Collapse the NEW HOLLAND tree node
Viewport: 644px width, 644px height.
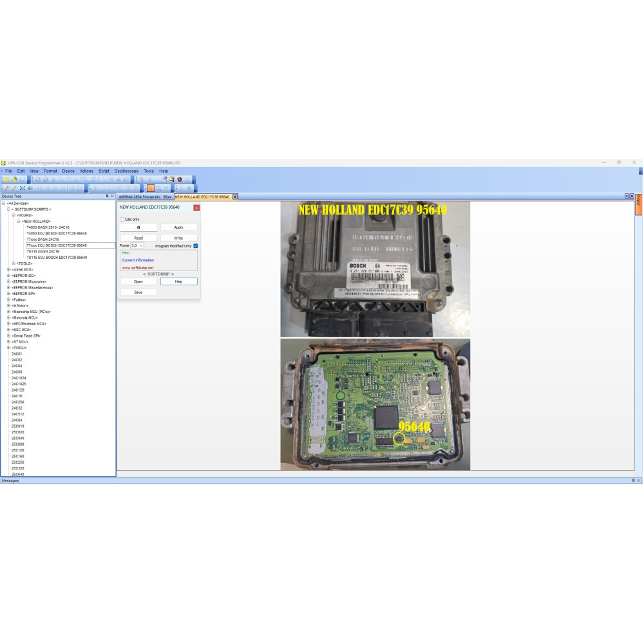(x=19, y=222)
